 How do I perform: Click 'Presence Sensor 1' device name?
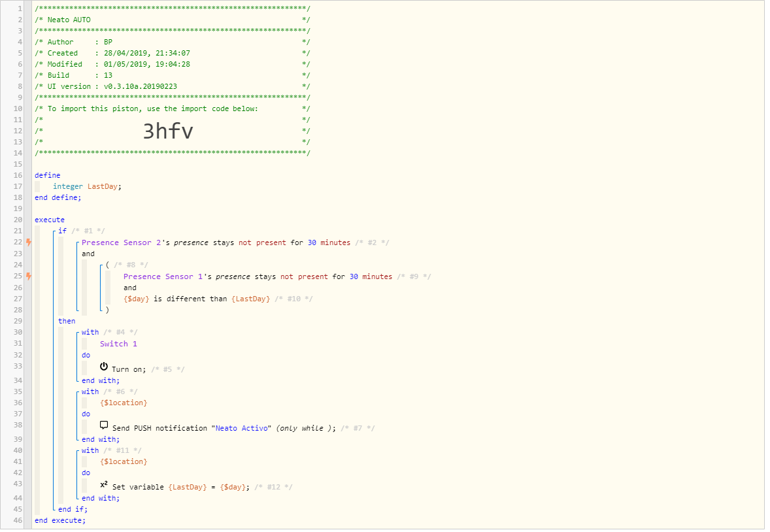click(x=163, y=277)
